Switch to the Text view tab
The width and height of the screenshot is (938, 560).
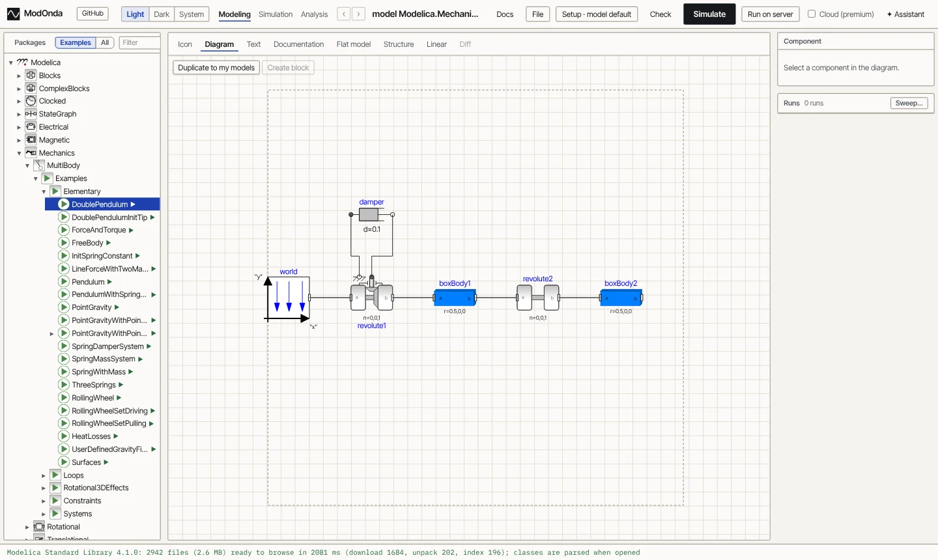pos(253,44)
